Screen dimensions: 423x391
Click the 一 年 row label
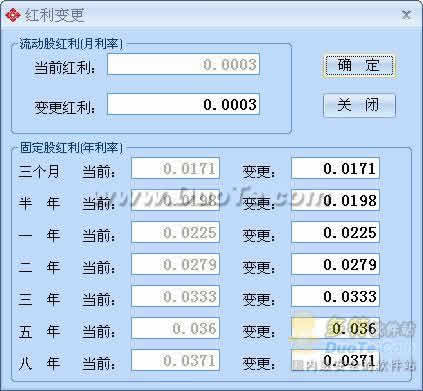tap(39, 235)
